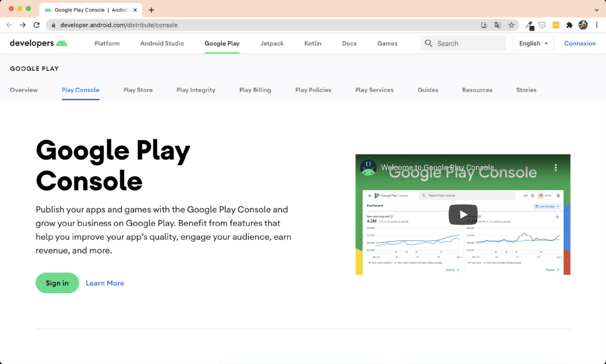Open a new tab with the plus button
Image resolution: width=606 pixels, height=364 pixels.
[152, 10]
